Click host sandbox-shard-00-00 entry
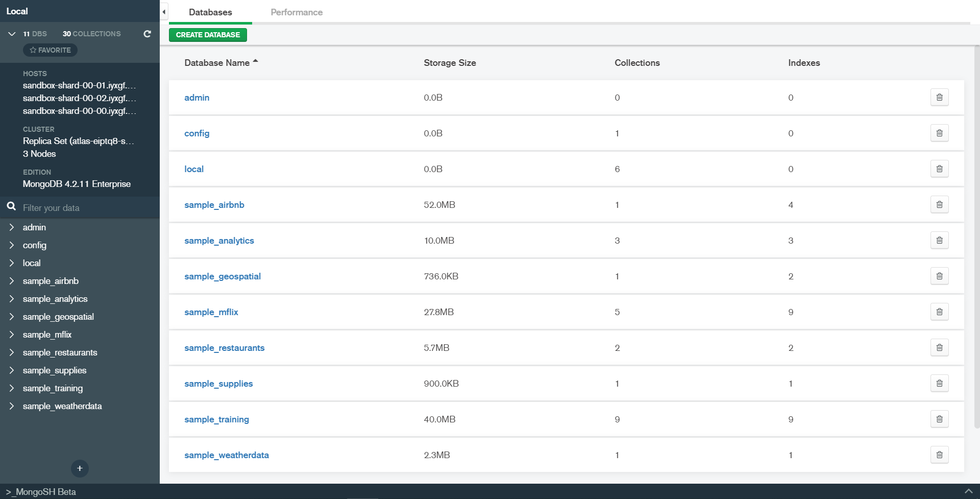This screenshot has height=499, width=980. click(x=79, y=111)
